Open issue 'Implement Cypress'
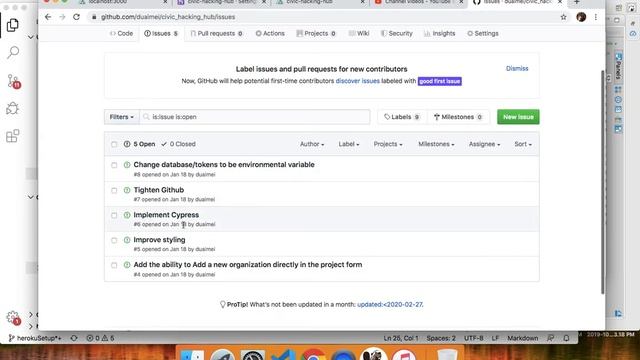640x360 pixels. [166, 215]
